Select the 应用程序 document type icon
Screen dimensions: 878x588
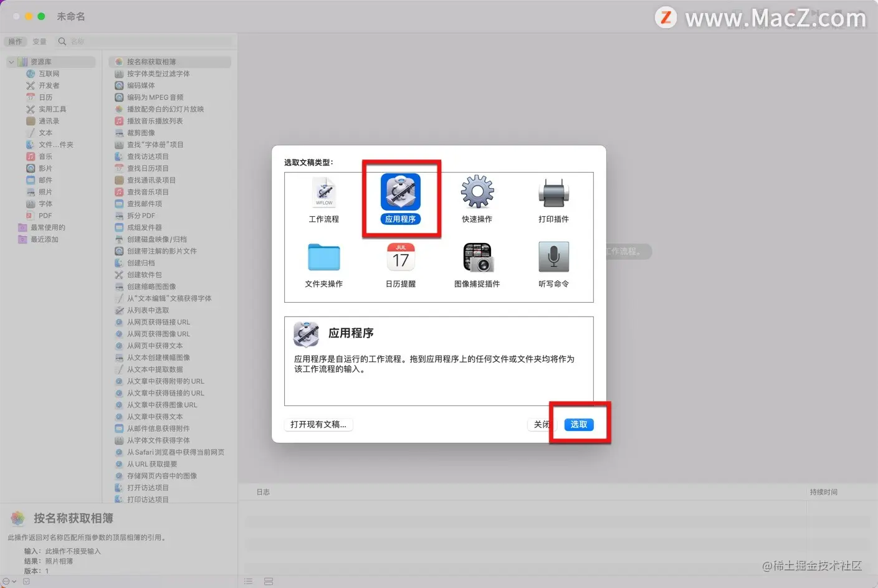[x=401, y=192]
